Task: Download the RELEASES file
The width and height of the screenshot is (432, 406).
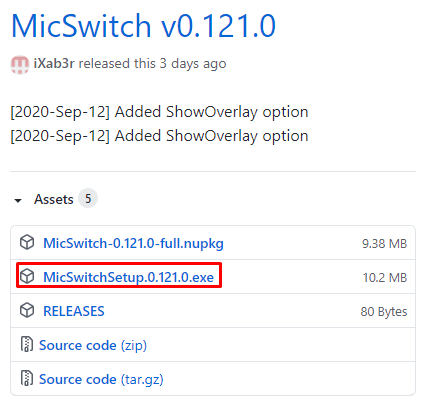Action: 74,311
